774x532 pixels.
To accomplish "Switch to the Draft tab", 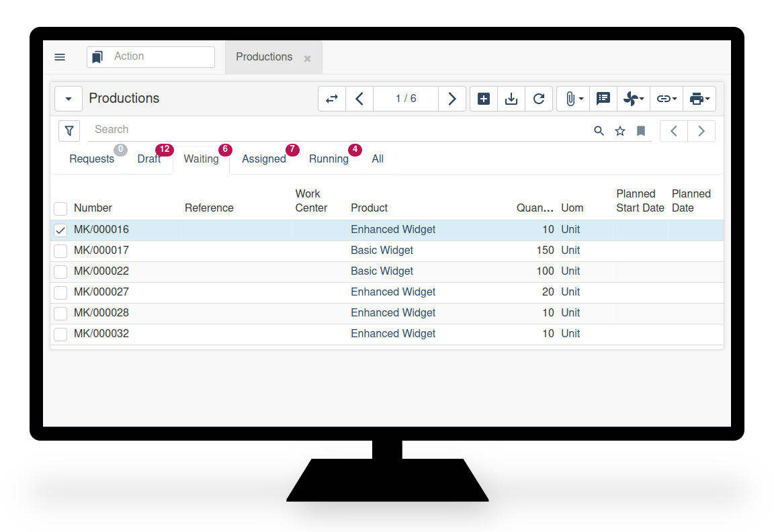I will click(149, 159).
